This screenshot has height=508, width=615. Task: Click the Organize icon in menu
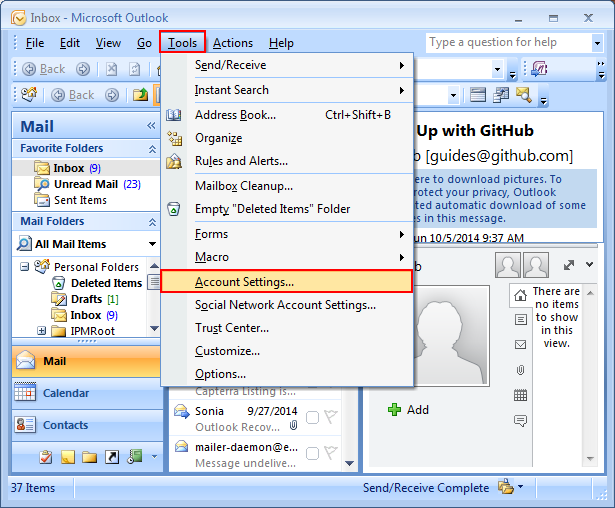[x=175, y=138]
